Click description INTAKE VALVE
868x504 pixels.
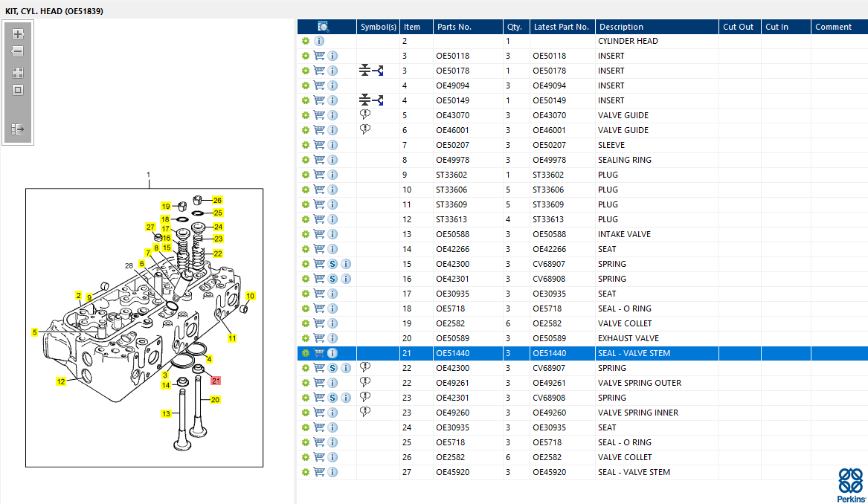tap(625, 235)
